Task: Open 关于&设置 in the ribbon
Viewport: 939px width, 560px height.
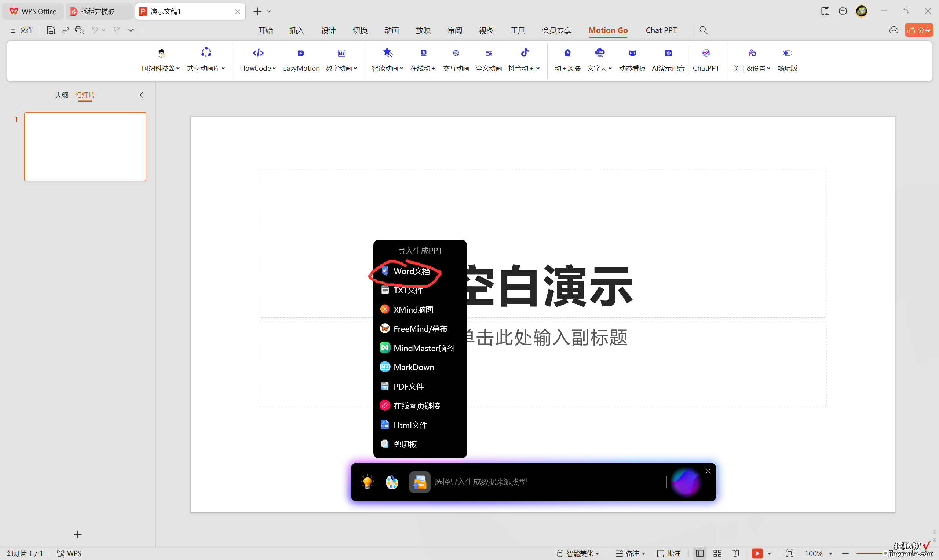Action: point(752,60)
